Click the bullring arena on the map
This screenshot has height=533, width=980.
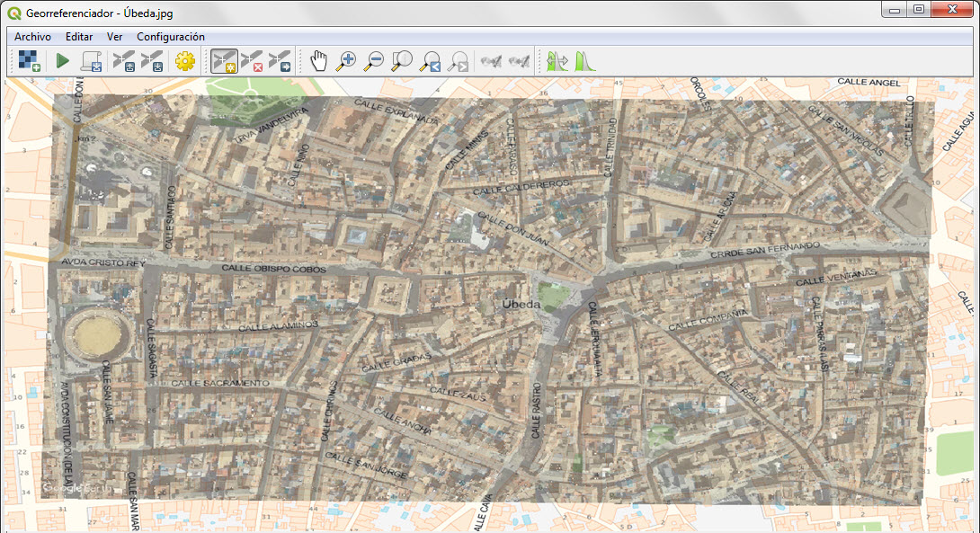[97, 336]
